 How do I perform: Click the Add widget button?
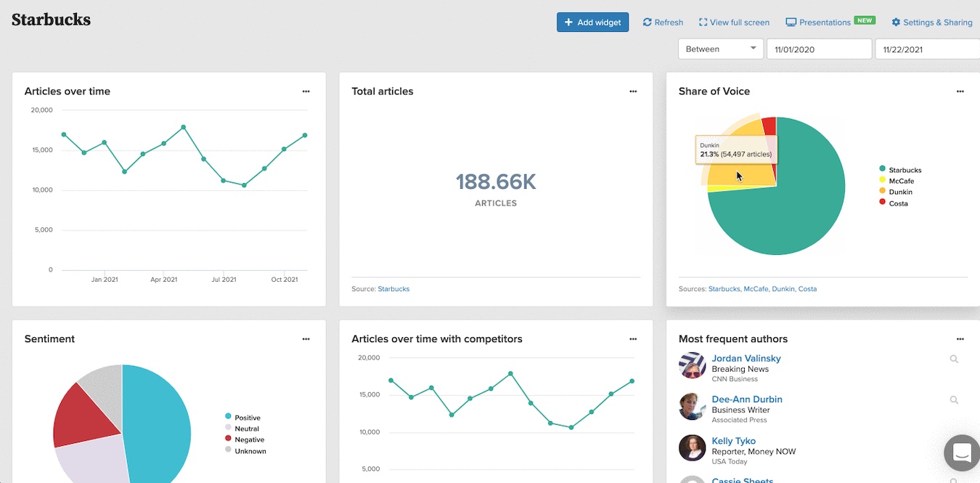[x=592, y=23]
